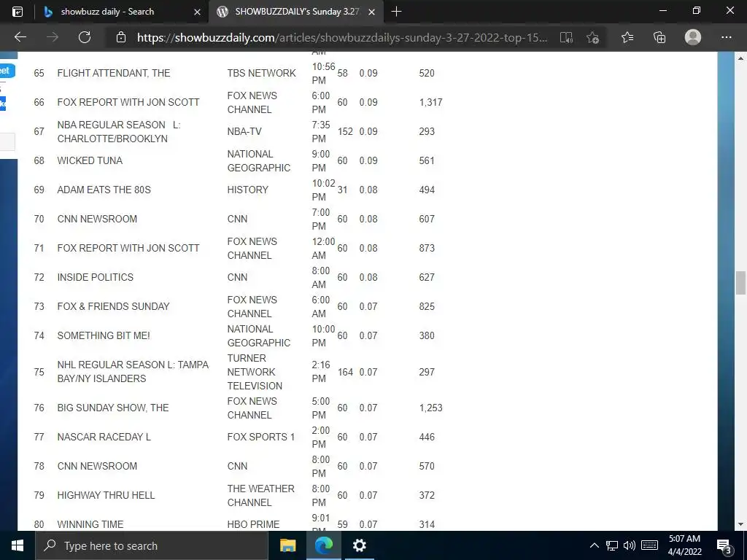The height and width of the screenshot is (560, 747).
Task: Select NASCAR RACEDAY L title
Action: pos(104,437)
